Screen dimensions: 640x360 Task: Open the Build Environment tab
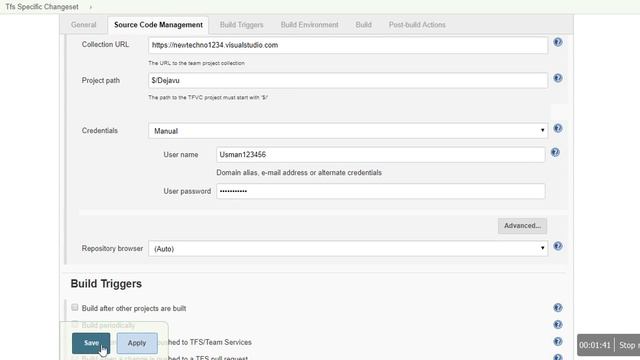(x=309, y=25)
